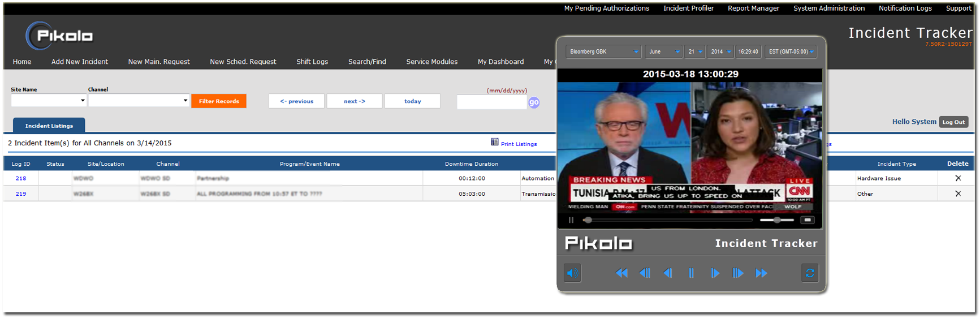Viewport: 980px width, 318px height.
Task: Open the June month dropdown
Action: coord(664,51)
